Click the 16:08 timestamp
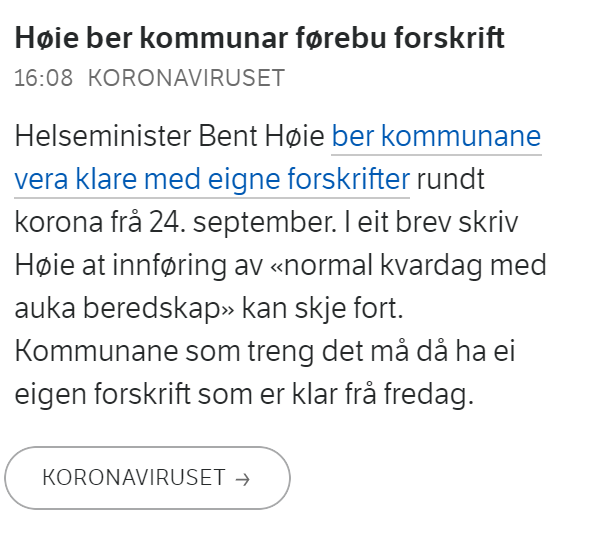The height and width of the screenshot is (554, 600). click(44, 78)
